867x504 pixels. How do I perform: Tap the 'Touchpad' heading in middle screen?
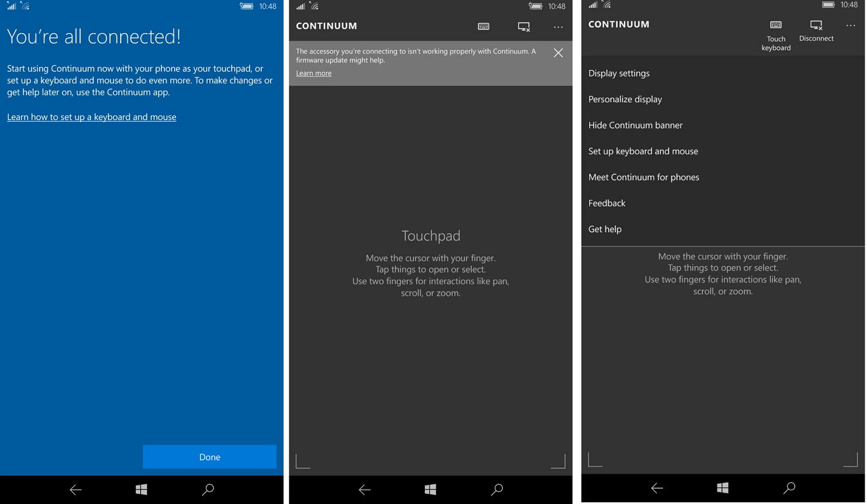click(431, 236)
